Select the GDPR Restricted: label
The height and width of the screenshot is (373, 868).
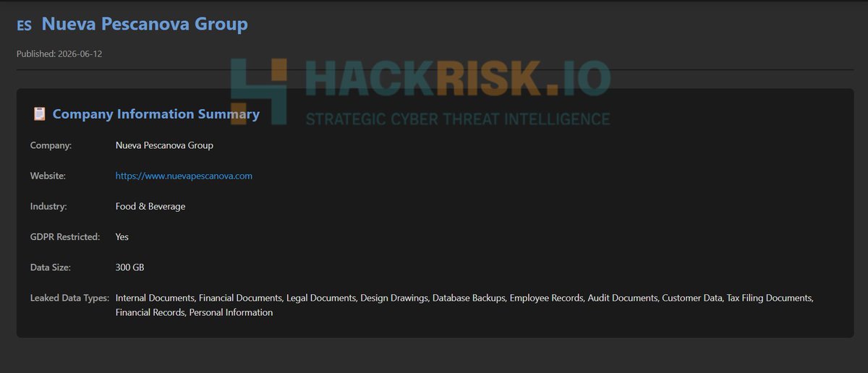click(65, 236)
